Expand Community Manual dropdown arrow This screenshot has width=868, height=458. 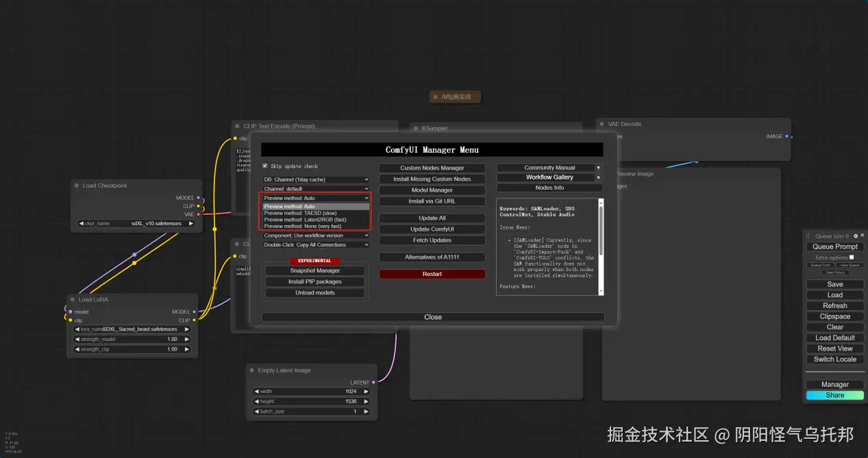(598, 168)
